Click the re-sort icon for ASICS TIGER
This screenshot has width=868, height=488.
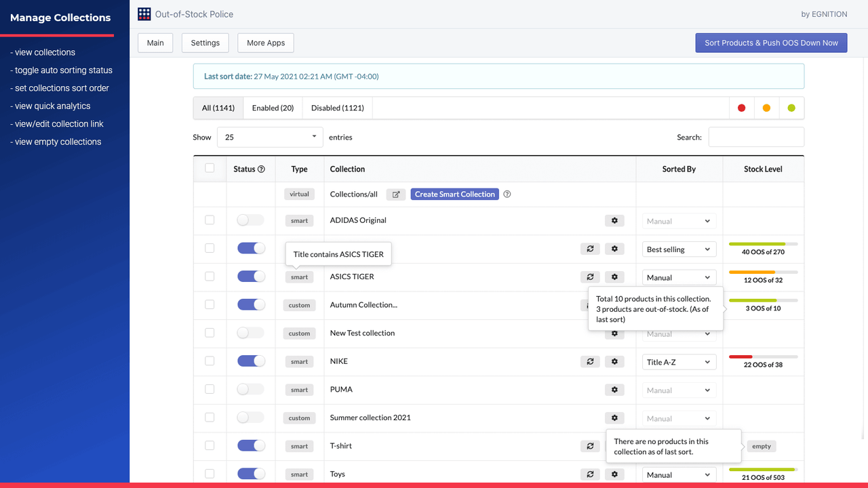coord(590,277)
